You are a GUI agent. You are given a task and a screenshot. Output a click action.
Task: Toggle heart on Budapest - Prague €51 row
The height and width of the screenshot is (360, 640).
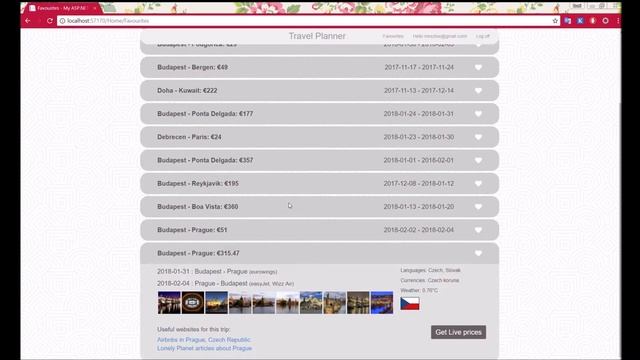click(x=478, y=230)
